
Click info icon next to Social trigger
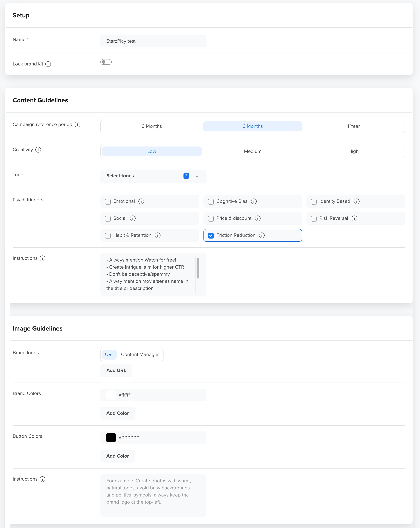click(x=133, y=218)
